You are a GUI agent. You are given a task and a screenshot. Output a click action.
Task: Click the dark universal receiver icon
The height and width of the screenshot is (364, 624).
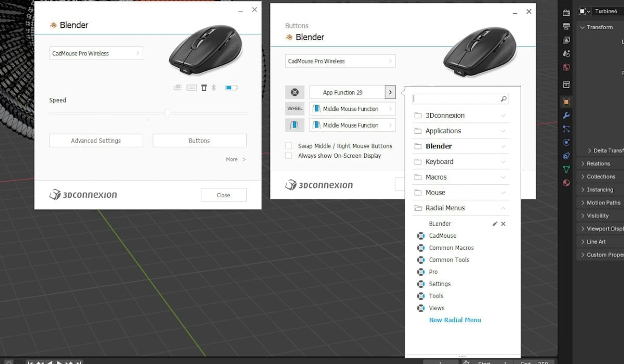(x=204, y=87)
